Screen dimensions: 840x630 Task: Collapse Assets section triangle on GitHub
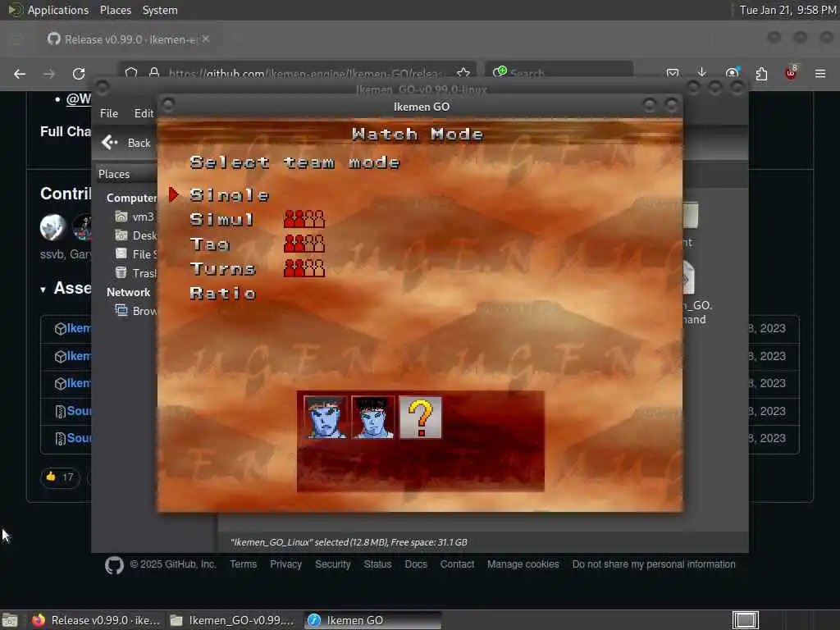pyautogui.click(x=43, y=290)
